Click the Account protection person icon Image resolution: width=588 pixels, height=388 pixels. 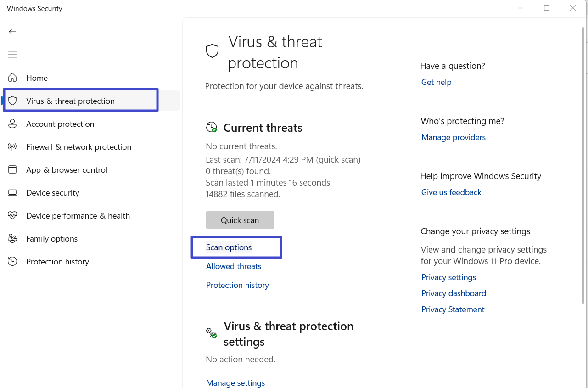click(x=12, y=124)
